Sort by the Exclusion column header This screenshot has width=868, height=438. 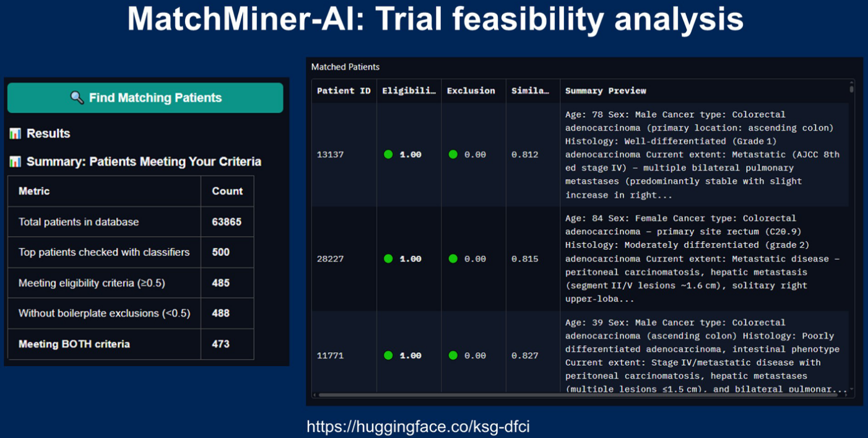[x=471, y=91]
